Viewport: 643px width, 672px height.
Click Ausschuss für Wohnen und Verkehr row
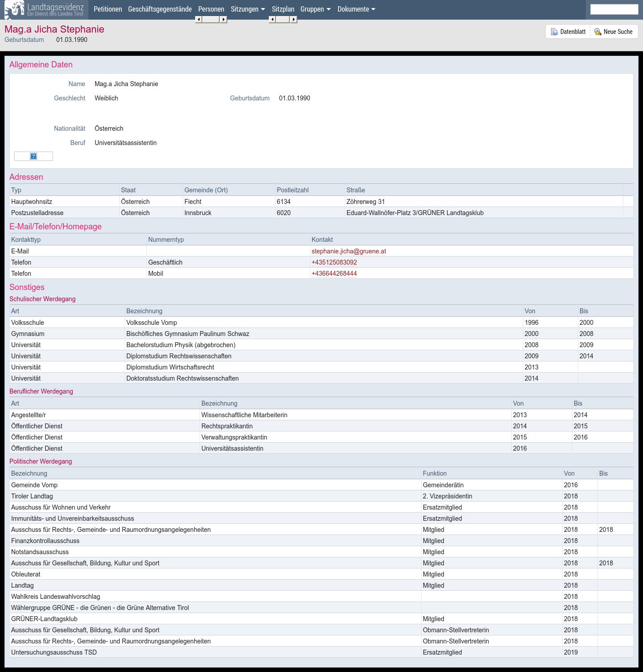321,507
